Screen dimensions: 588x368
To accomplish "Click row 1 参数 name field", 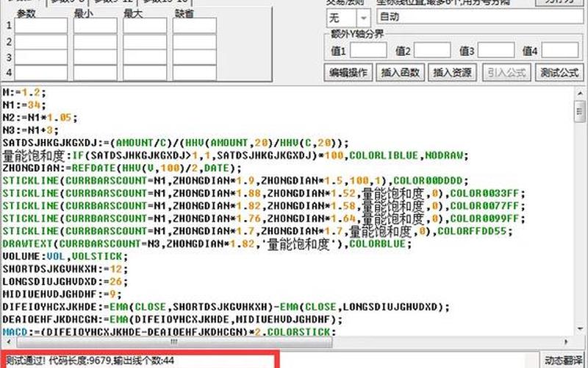I will coord(41,26).
